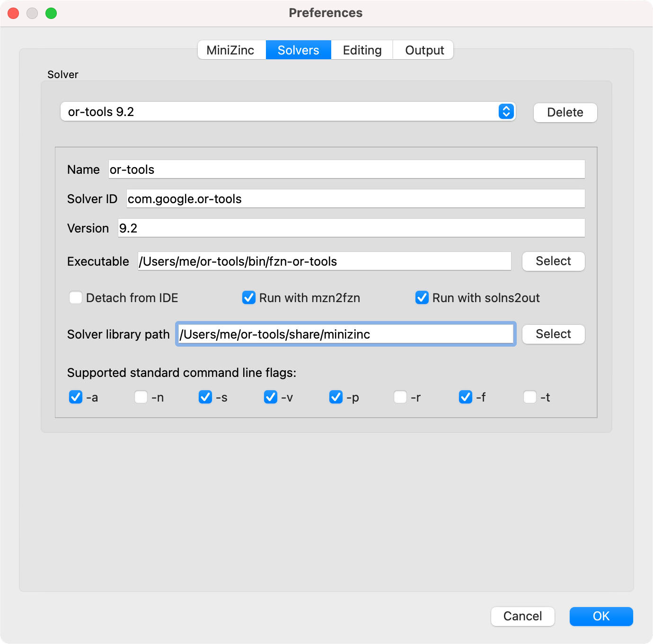Click the Solver ID field

[355, 199]
